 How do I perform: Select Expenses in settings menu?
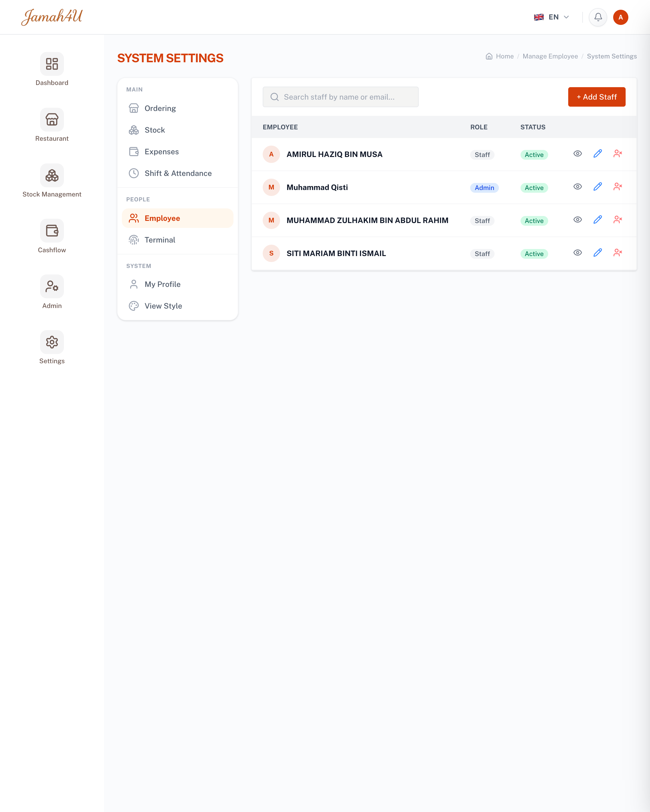(177, 152)
